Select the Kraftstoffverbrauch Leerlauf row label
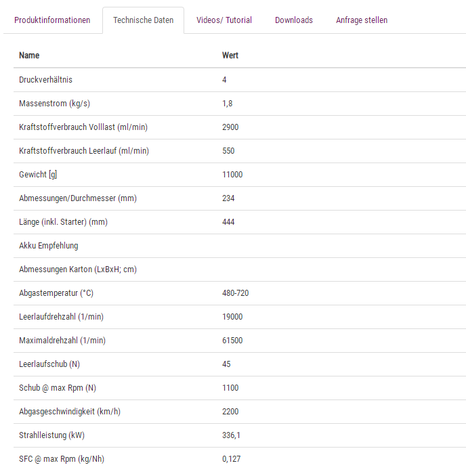This screenshot has width=466, height=476. click(x=84, y=151)
